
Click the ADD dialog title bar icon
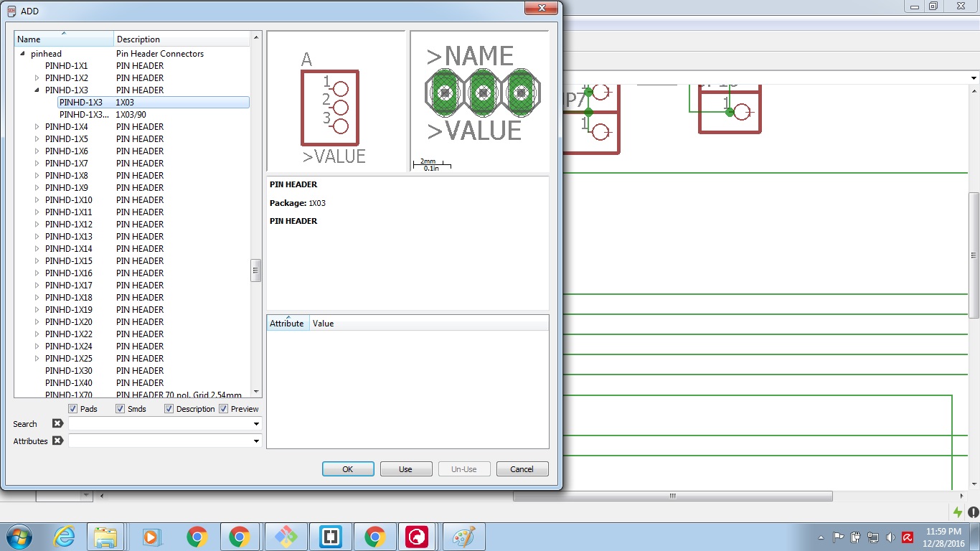click(x=11, y=11)
